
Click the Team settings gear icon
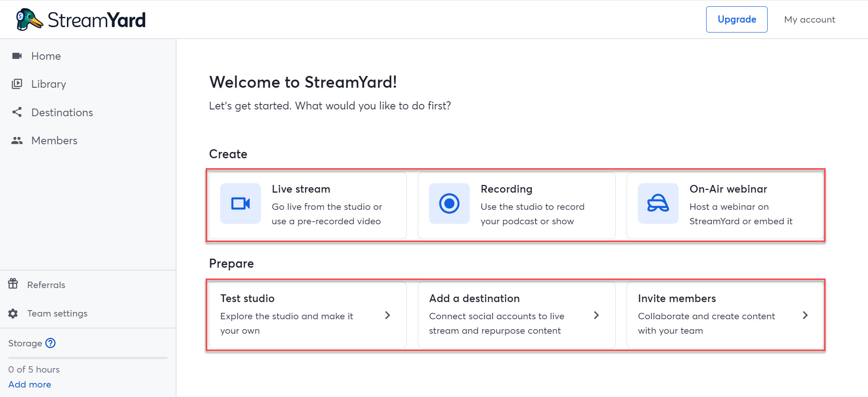13,313
